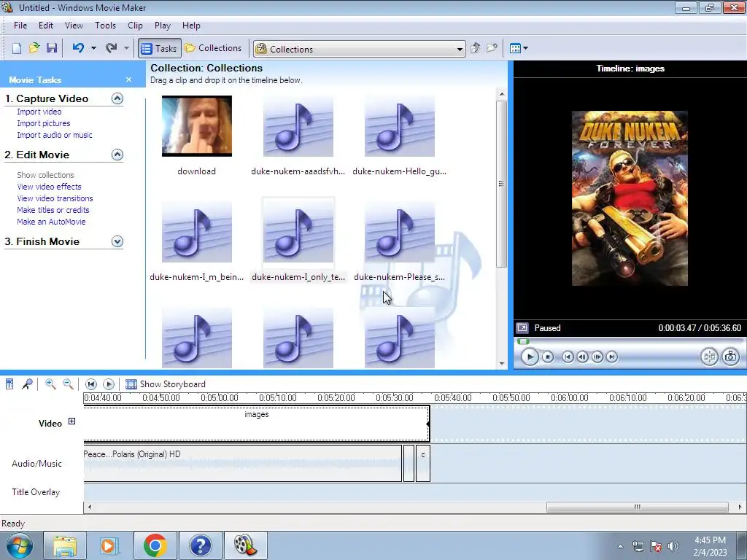Click collection scrollbar down arrow
Screen dimensions: 747x560
click(x=502, y=364)
